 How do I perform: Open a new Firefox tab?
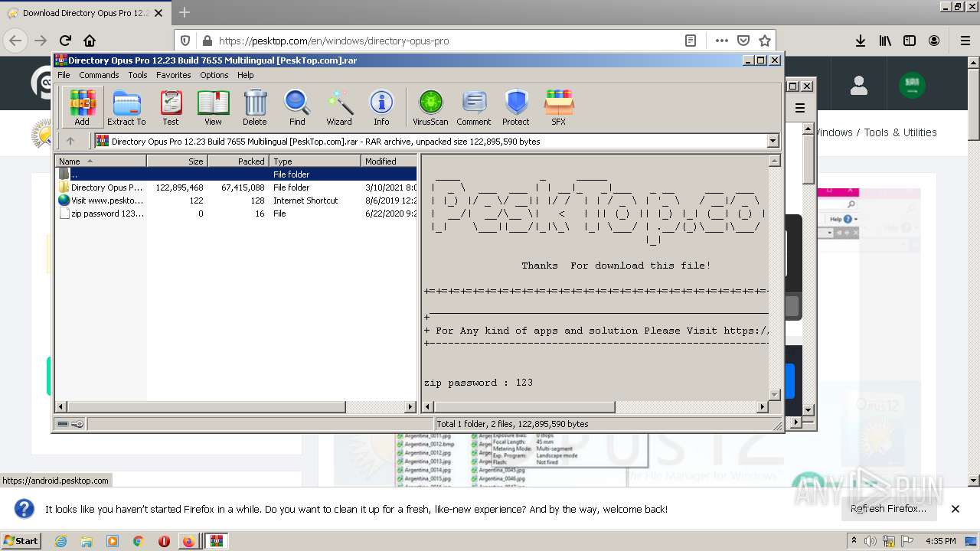pyautogui.click(x=185, y=12)
